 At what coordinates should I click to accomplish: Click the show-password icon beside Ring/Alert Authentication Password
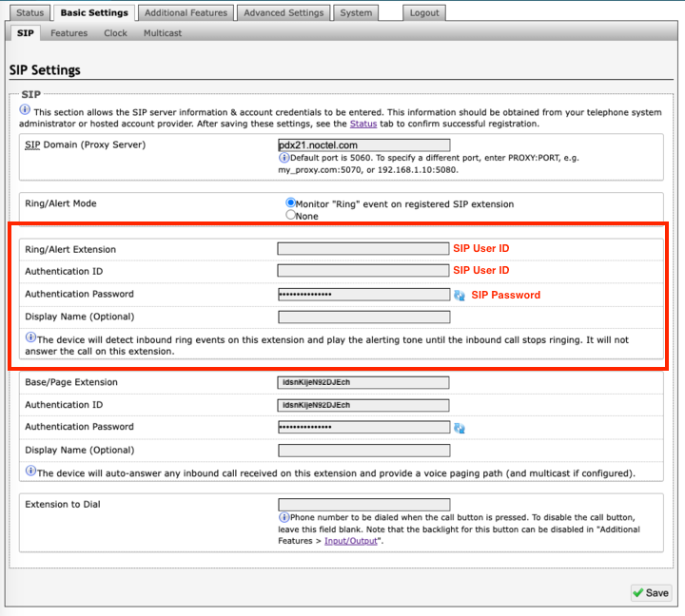[460, 296]
